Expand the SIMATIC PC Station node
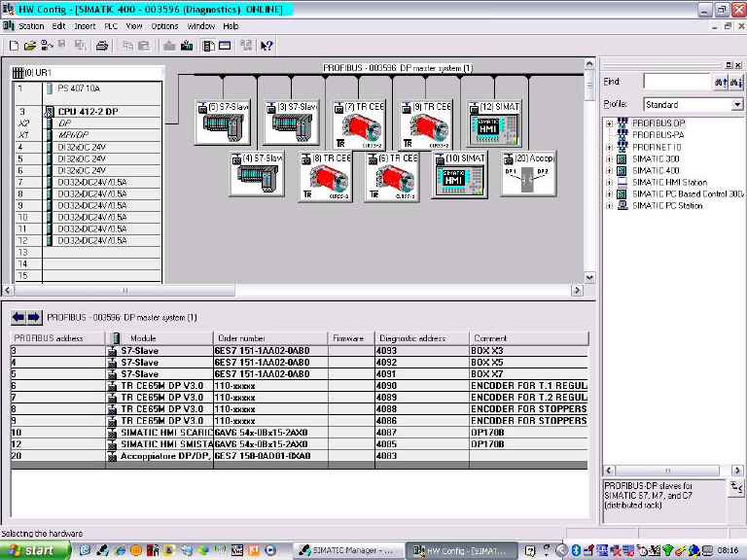 609,206
